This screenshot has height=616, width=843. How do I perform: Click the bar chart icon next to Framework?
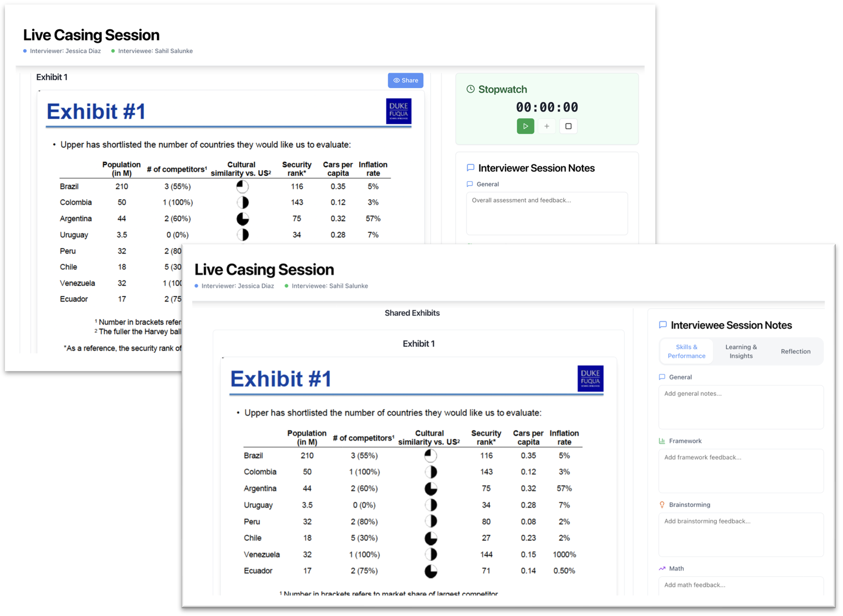pyautogui.click(x=662, y=441)
